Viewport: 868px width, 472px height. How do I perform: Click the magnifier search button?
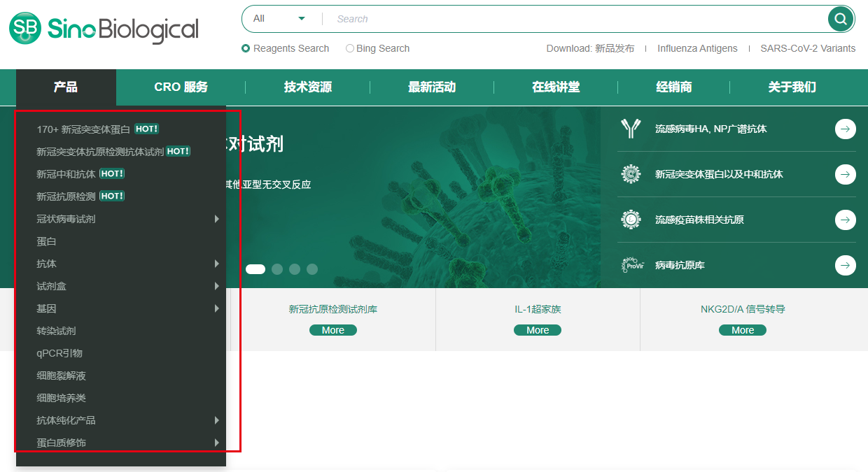pos(839,19)
